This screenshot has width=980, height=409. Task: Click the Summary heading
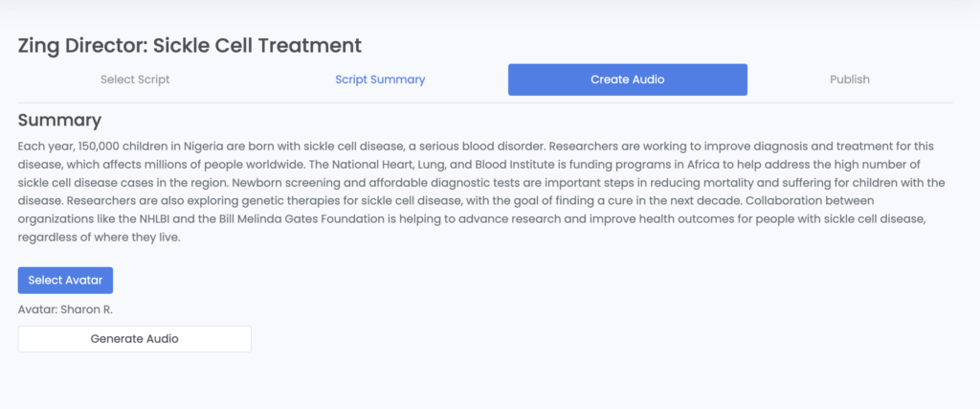[x=59, y=120]
